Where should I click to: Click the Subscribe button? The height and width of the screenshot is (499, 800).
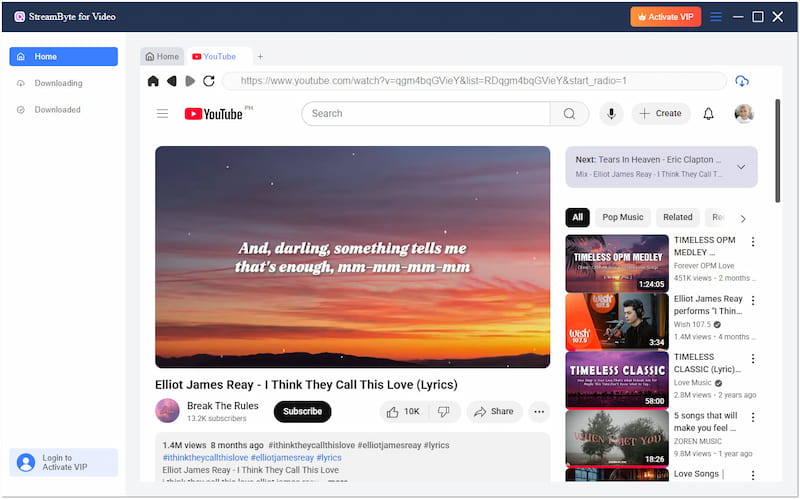click(x=302, y=411)
